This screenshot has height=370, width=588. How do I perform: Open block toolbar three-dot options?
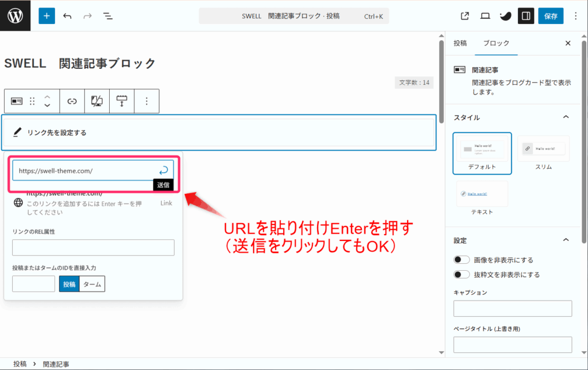146,101
